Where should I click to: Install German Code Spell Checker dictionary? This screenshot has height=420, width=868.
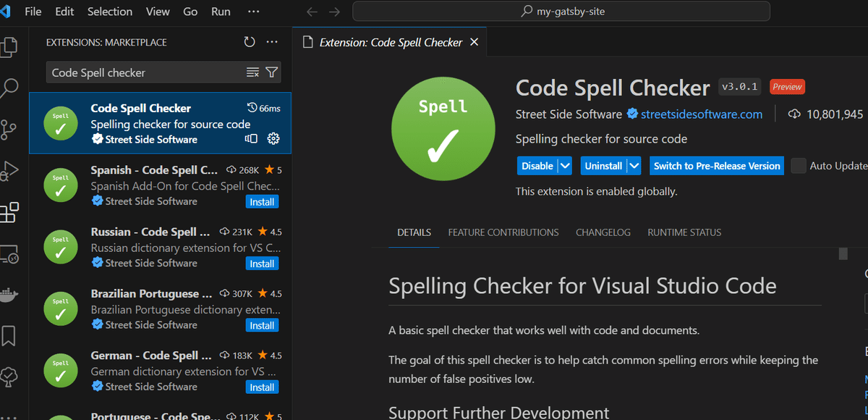point(262,387)
